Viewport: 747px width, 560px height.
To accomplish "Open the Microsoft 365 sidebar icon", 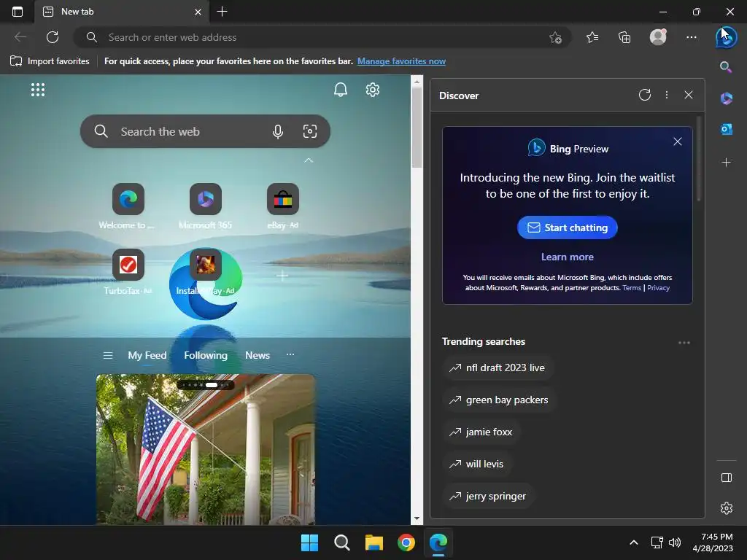I will pos(726,98).
